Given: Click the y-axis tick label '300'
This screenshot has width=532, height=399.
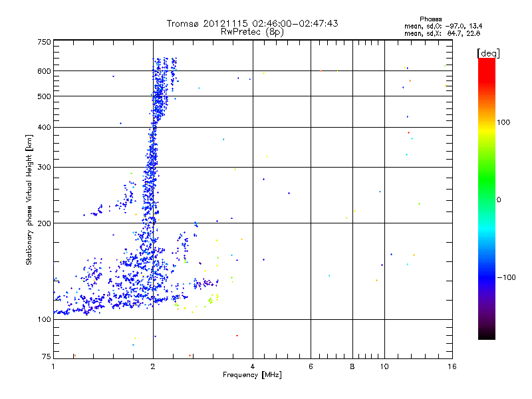Looking at the screenshot, I should coord(44,167).
